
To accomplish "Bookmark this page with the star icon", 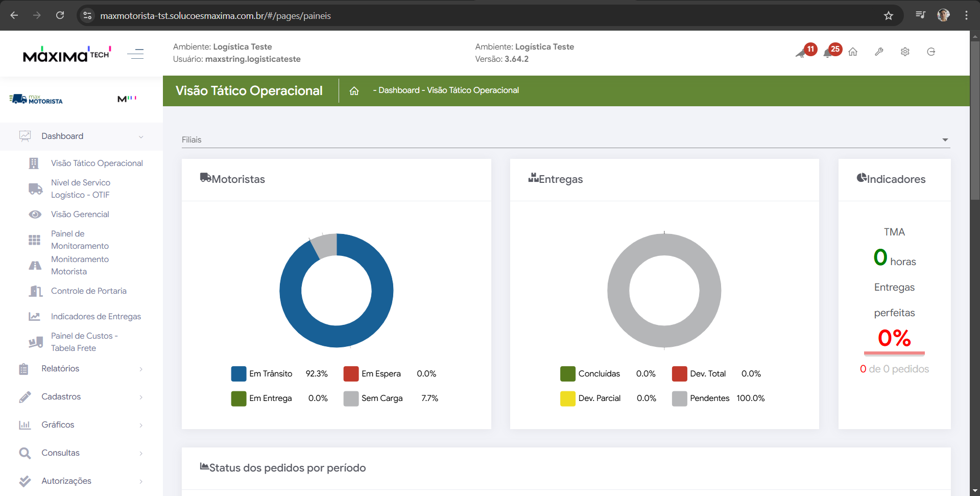I will [x=889, y=16].
